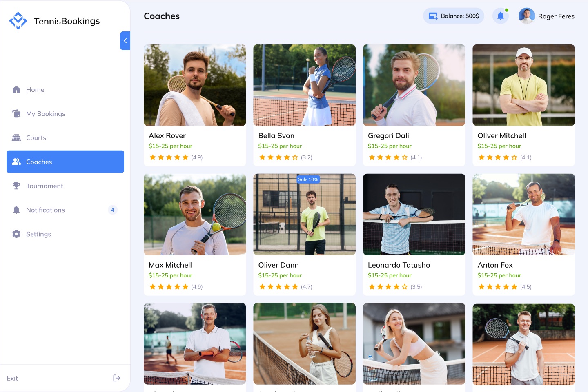The height and width of the screenshot is (392, 588).
Task: Collapse the sidebar with the chevron button
Action: click(125, 41)
